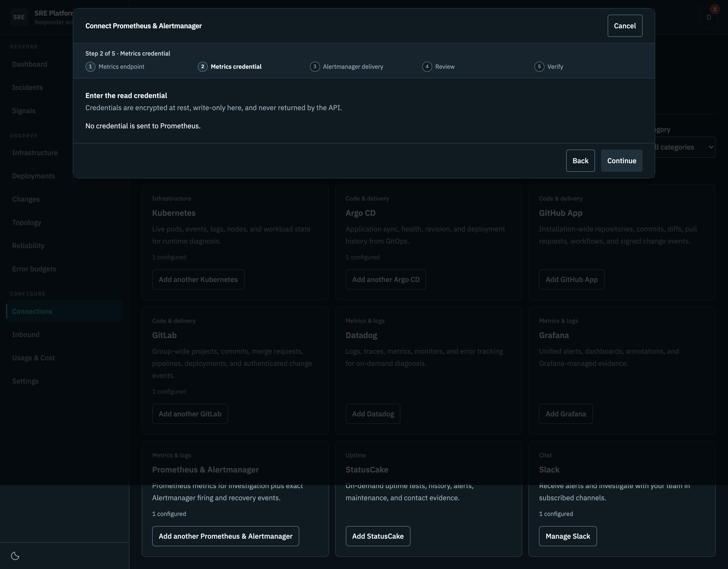Click Manage Slack button
728x569 pixels.
tap(568, 536)
